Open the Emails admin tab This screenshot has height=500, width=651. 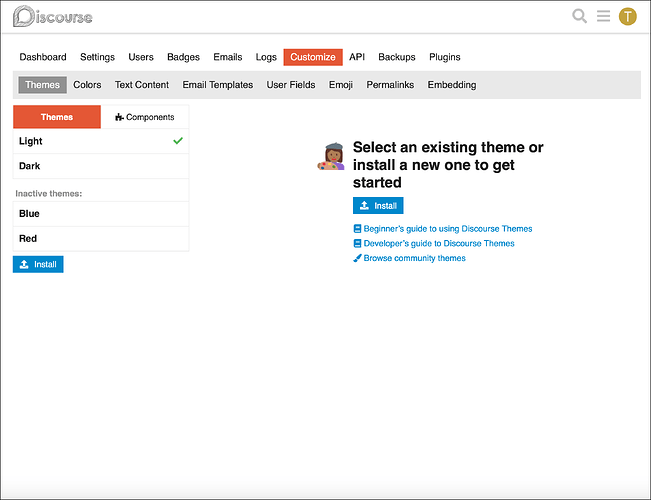228,57
